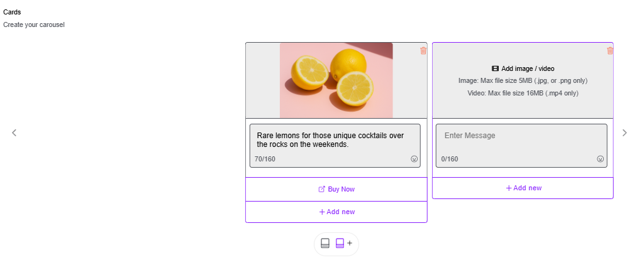Go to previous carousel card with left chevron
This screenshot has height=265, width=644.
pyautogui.click(x=14, y=132)
